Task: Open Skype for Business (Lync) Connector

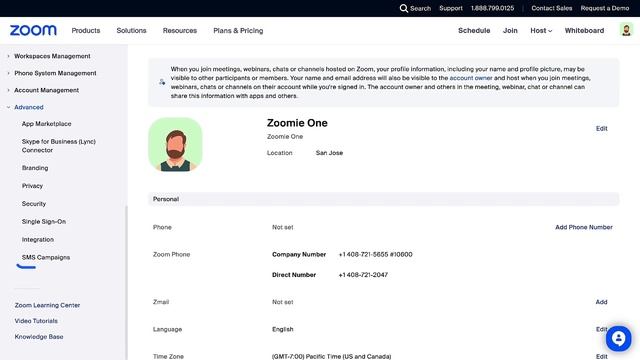Action: pyautogui.click(x=58, y=146)
